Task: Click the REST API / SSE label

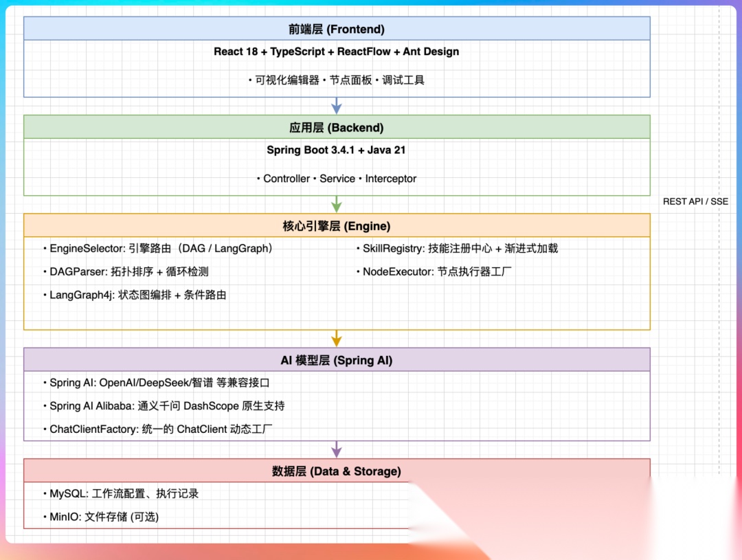Action: [695, 201]
